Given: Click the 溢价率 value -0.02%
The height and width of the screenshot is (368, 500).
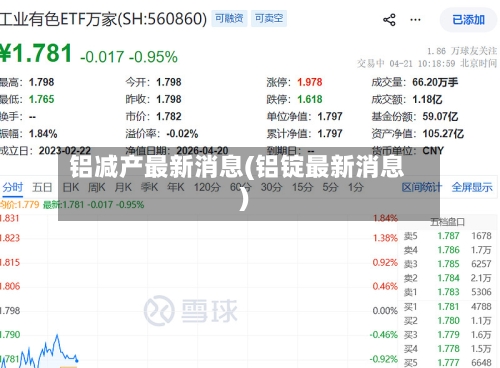Looking at the screenshot, I should (x=182, y=134).
